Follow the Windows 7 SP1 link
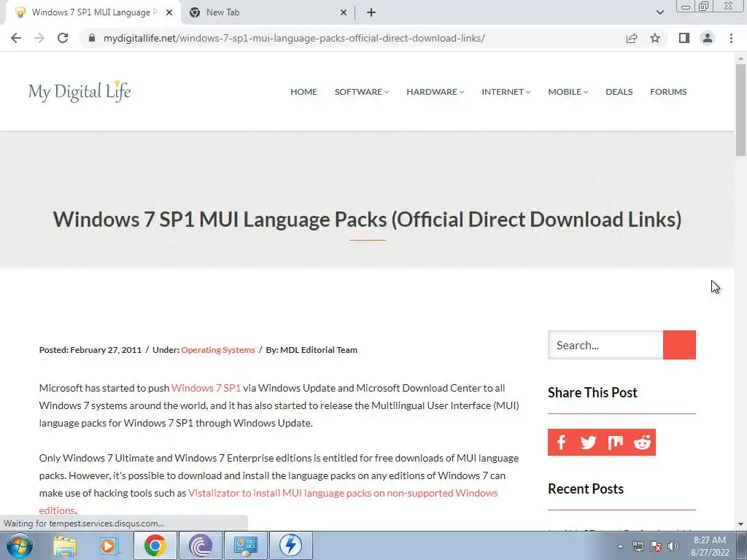This screenshot has width=747, height=560. pos(206,388)
